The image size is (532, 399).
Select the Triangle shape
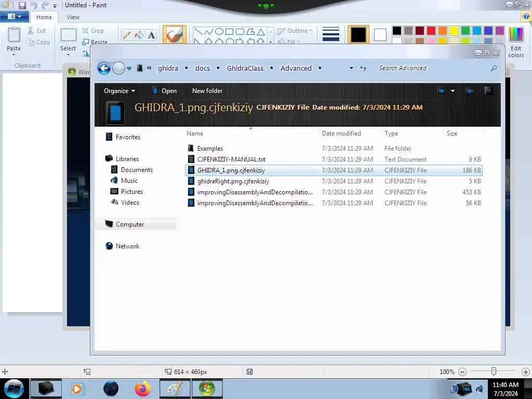click(x=261, y=32)
